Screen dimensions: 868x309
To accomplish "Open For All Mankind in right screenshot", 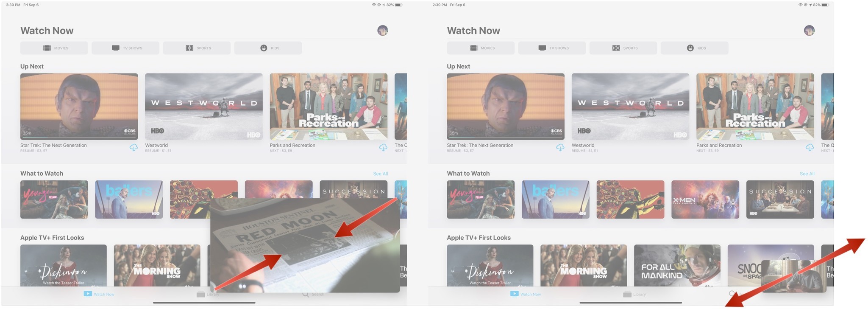I will coord(677,265).
